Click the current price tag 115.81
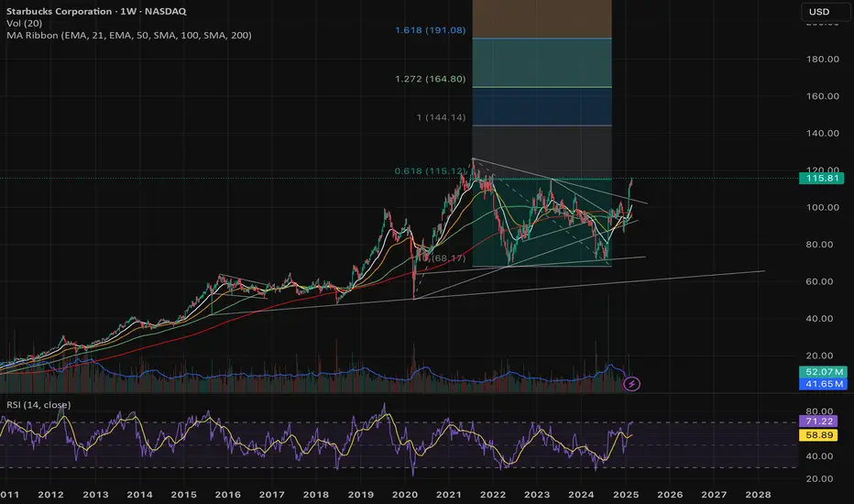Image resolution: width=854 pixels, height=504 pixels. 821,178
